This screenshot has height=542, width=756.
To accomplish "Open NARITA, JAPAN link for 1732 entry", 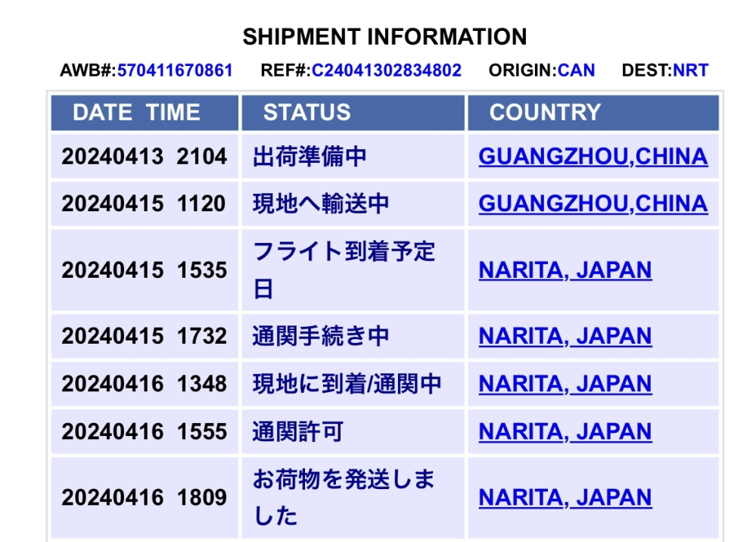I will click(x=565, y=336).
